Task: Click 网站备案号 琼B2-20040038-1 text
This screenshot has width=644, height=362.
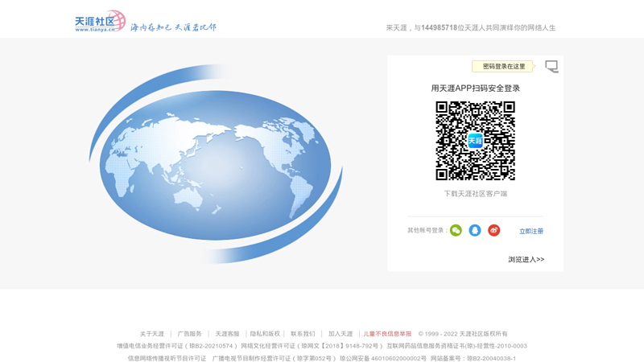Action: coord(473,358)
